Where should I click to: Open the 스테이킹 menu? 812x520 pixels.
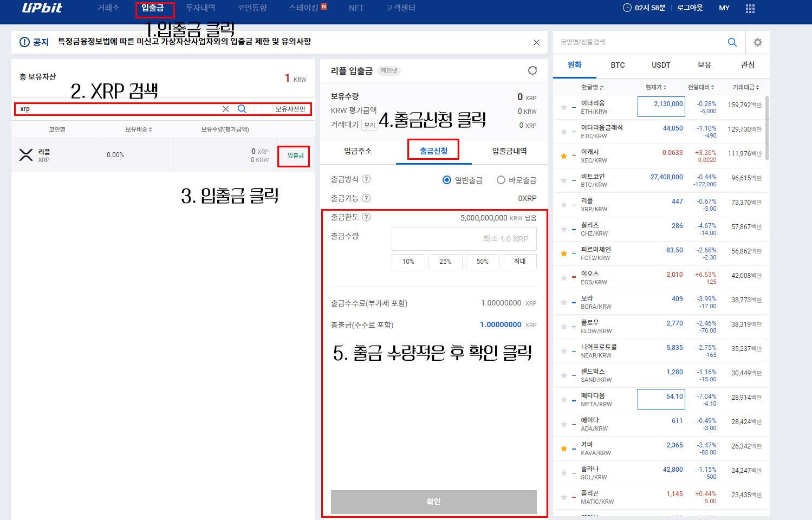point(304,8)
